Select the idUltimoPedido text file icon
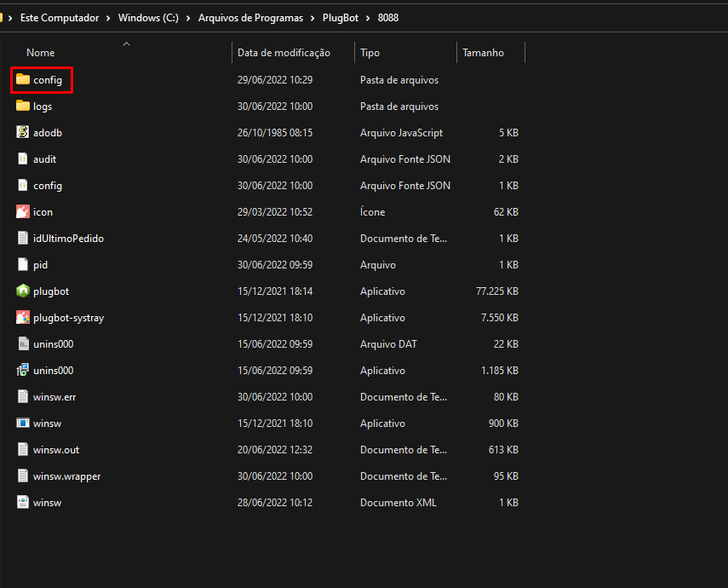728x588 pixels. click(x=23, y=238)
